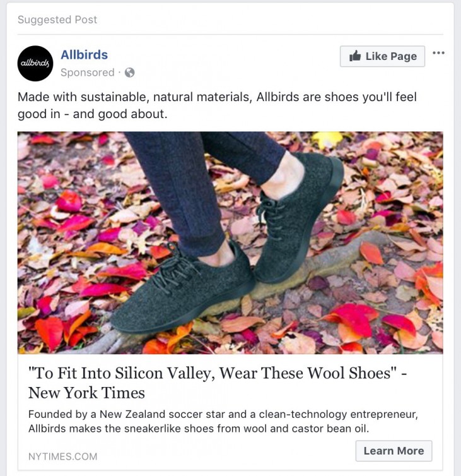Click the thumbs-up icon on Like Page
461x476 pixels.
(354, 56)
